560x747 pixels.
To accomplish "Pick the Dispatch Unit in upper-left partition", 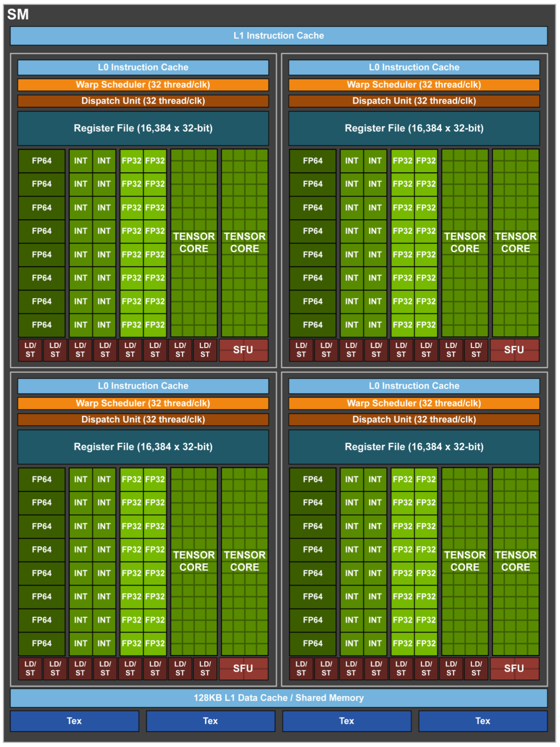I will coord(143,101).
